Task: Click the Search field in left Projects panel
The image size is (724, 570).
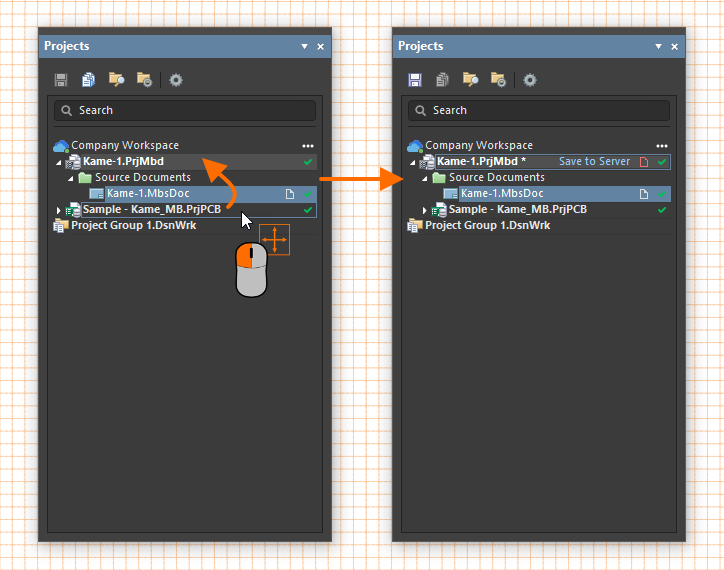Action: click(x=185, y=110)
